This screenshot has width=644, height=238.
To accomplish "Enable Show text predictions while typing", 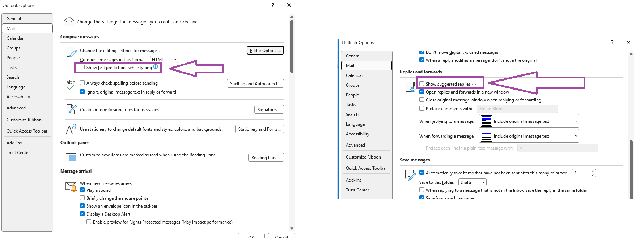I will point(82,67).
